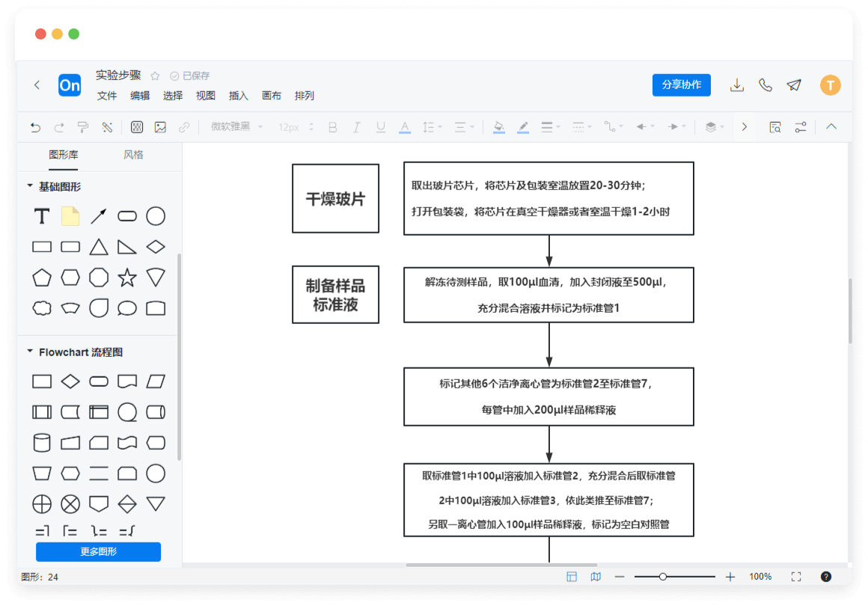Image resolution: width=868 pixels, height=606 pixels.
Task: Download the diagram using the download icon
Action: click(737, 85)
